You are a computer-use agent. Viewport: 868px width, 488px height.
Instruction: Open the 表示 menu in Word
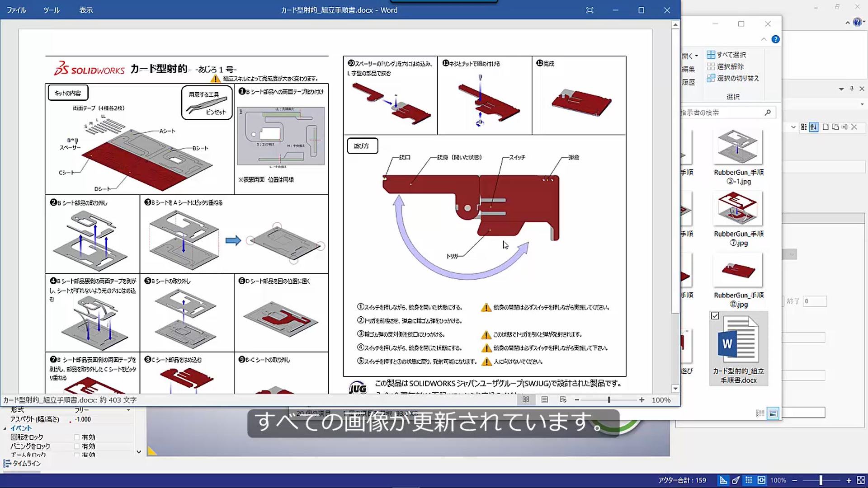coord(86,10)
